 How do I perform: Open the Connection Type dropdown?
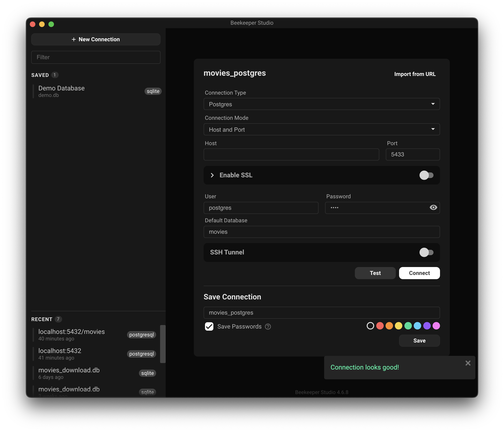[x=321, y=104]
